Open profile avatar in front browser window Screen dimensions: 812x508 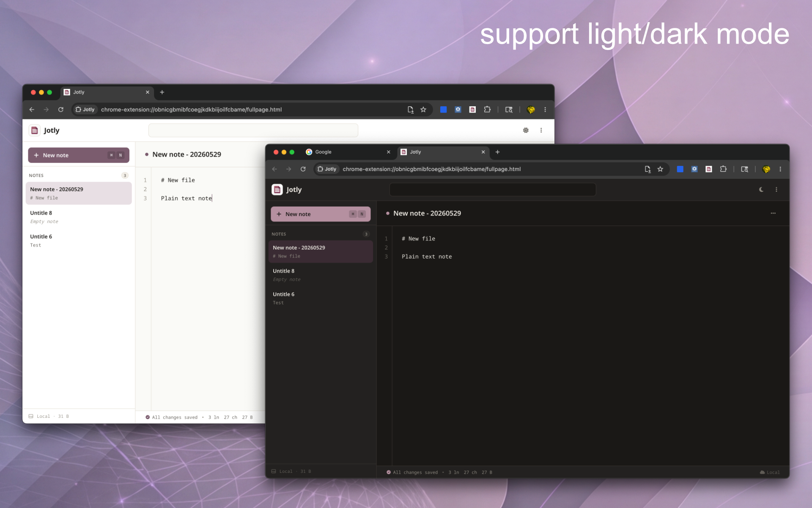tap(766, 169)
